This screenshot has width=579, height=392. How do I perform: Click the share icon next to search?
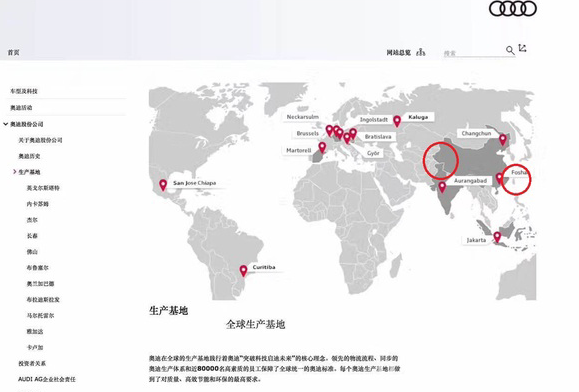click(x=523, y=48)
